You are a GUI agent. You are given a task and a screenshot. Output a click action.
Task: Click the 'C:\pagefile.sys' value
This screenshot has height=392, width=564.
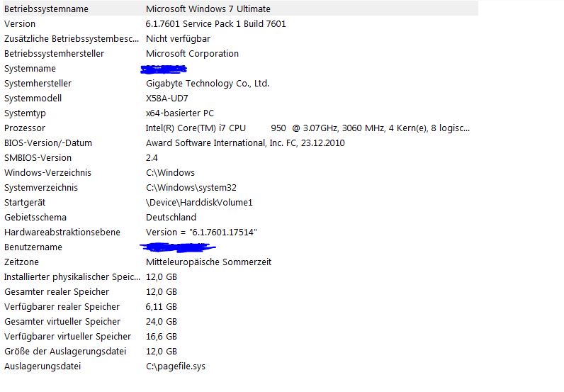(x=176, y=366)
